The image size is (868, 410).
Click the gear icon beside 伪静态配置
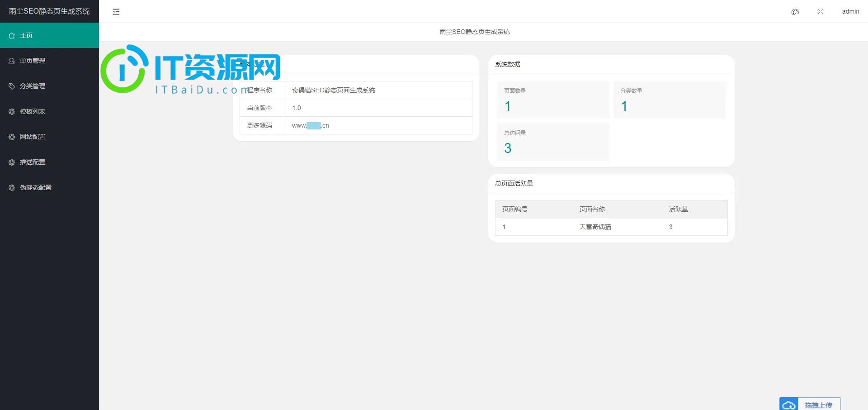point(12,187)
